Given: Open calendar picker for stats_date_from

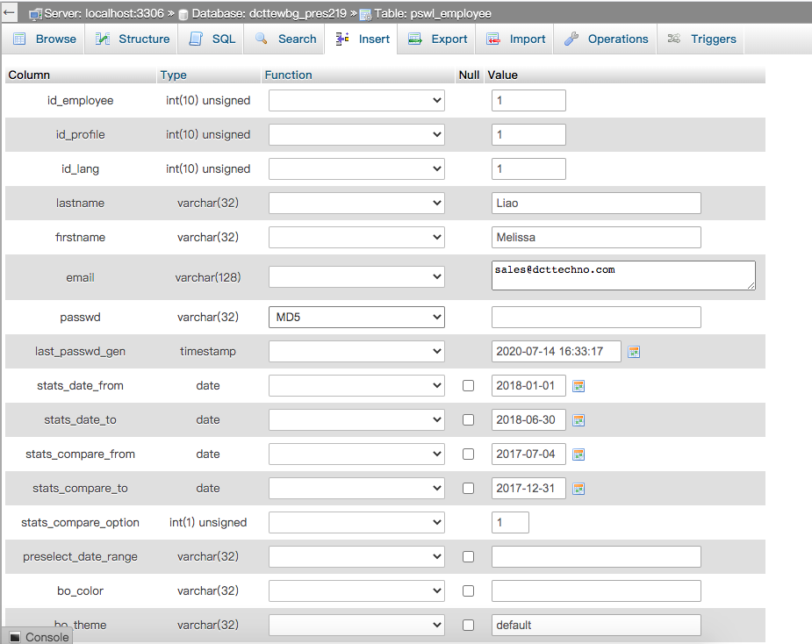Looking at the screenshot, I should click(578, 386).
